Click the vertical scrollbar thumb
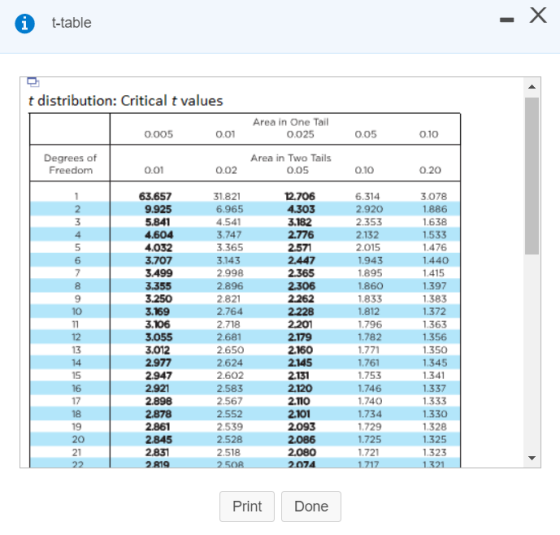Screen dimensions: 560x535 pyautogui.click(x=532, y=176)
